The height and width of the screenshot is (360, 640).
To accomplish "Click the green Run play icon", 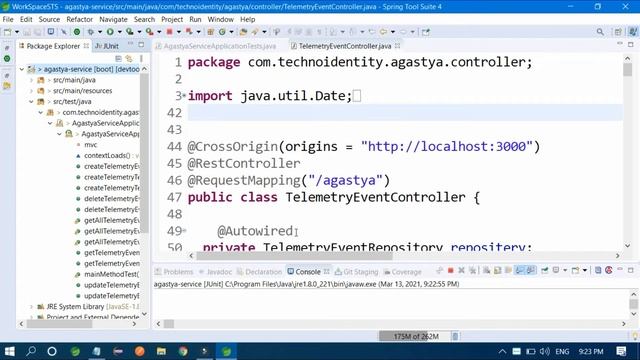I will click(x=110, y=32).
